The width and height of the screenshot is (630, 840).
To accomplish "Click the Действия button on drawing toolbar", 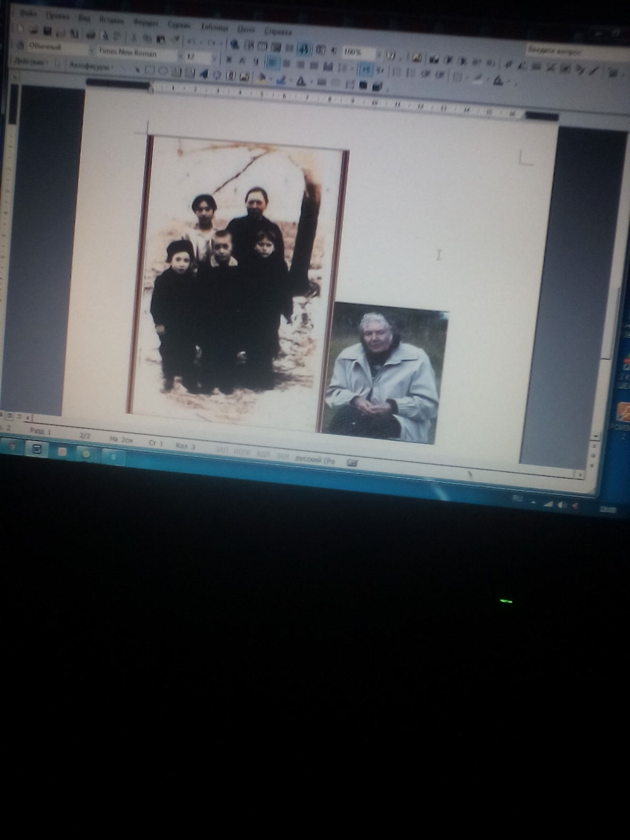I will click(30, 62).
